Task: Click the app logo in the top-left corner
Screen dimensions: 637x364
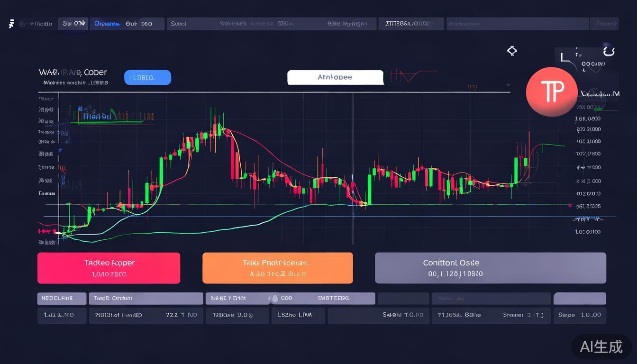Action: [11, 24]
